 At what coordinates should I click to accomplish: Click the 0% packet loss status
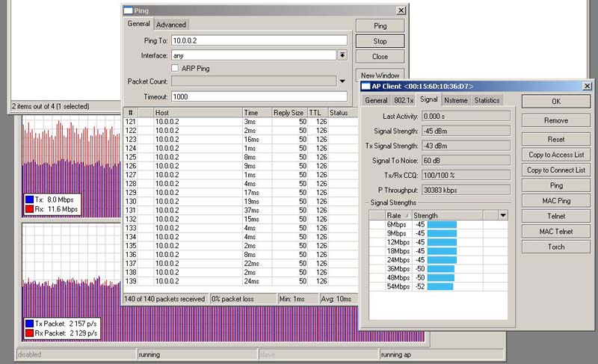click(x=244, y=299)
